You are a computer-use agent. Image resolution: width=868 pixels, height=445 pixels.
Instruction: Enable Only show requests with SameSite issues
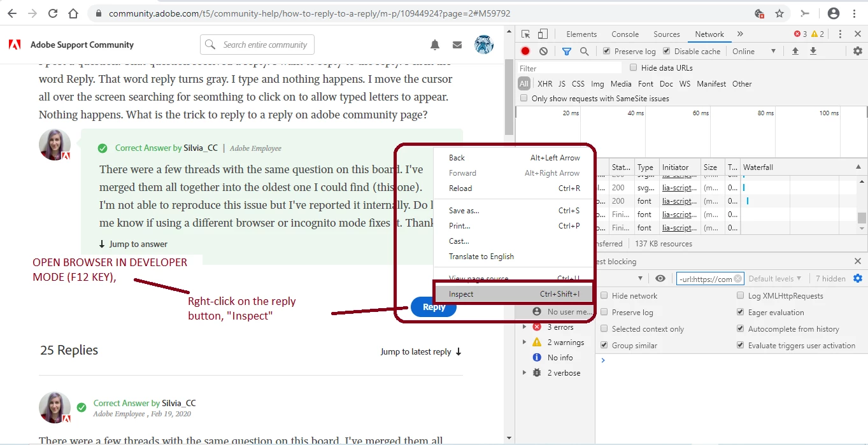(x=524, y=99)
